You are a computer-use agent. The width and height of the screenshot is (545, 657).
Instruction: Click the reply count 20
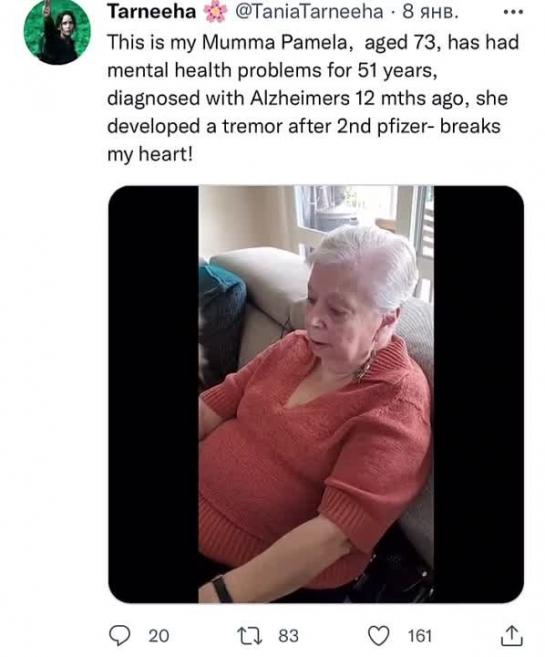click(x=159, y=636)
